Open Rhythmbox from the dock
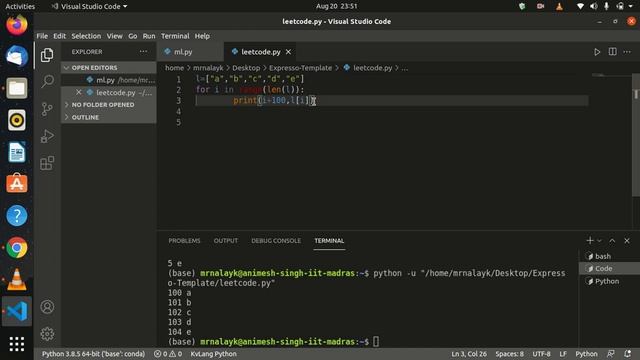The image size is (640, 360). (17, 120)
